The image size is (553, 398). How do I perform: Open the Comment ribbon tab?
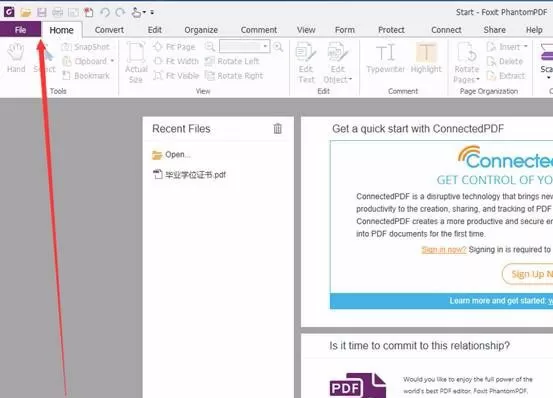point(259,30)
